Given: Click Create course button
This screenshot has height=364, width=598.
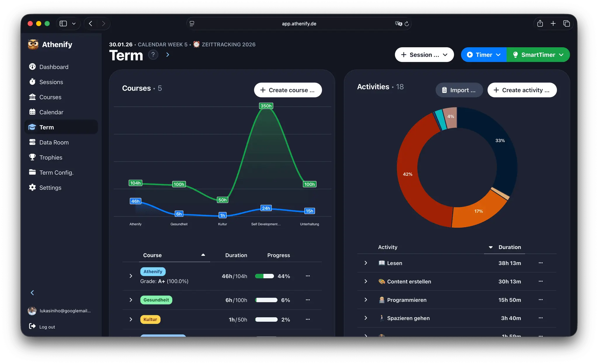Looking at the screenshot, I should coord(288,90).
